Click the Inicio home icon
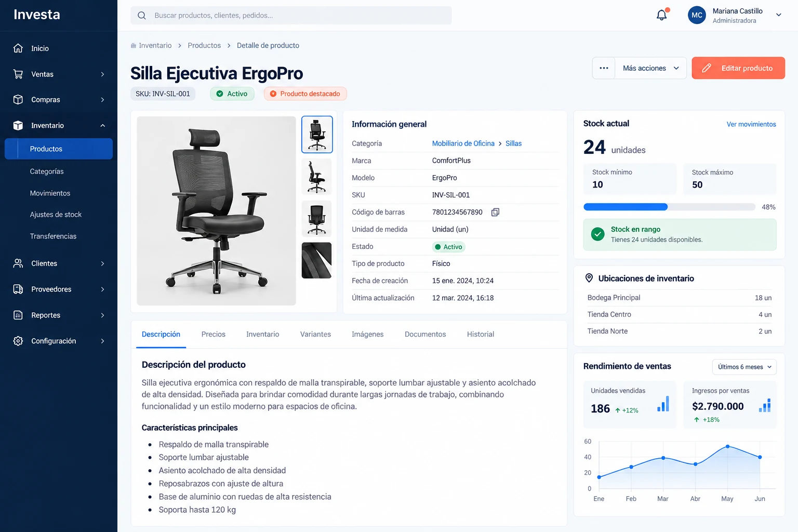This screenshot has height=532, width=798. (18, 48)
